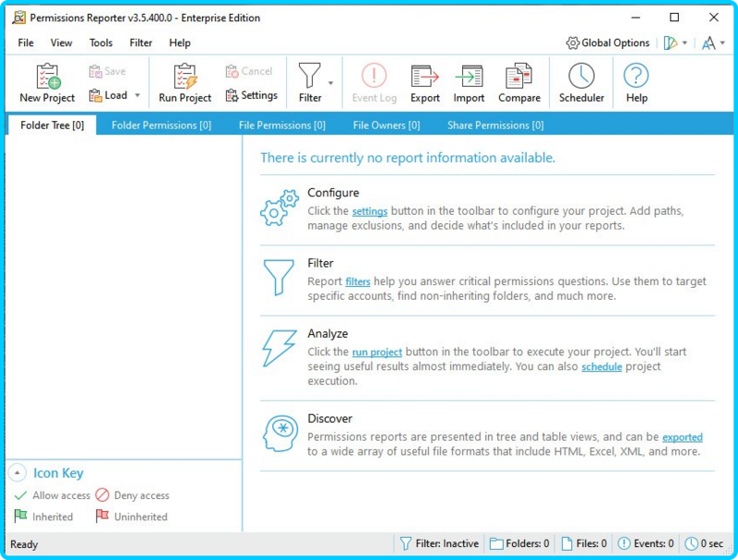Follow the 'settings' link under Configure

pyautogui.click(x=370, y=211)
